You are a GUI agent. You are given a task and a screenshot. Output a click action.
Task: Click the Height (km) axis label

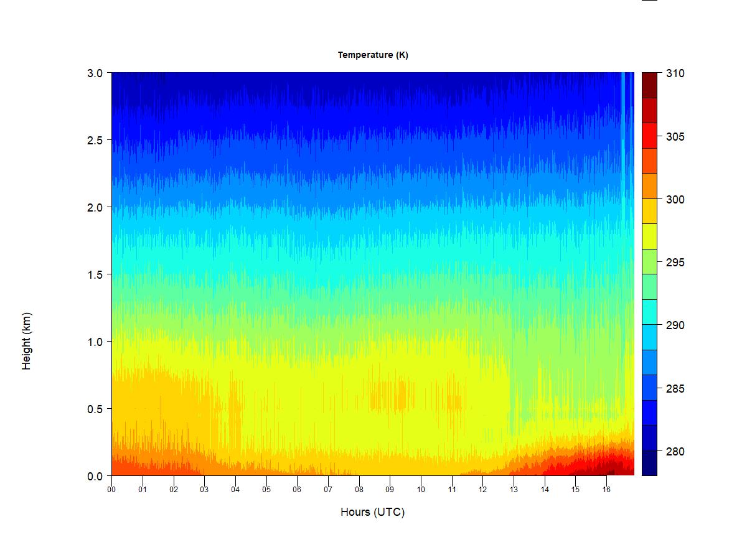26,341
